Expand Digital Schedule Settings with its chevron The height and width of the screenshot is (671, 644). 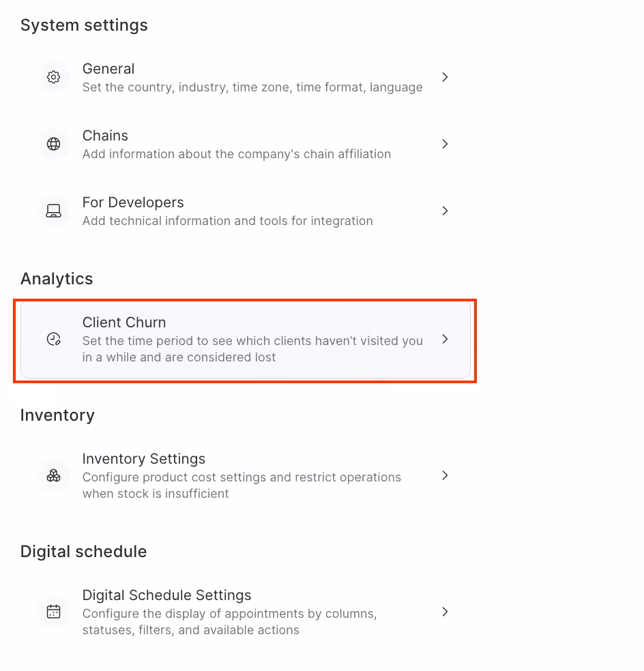point(445,612)
